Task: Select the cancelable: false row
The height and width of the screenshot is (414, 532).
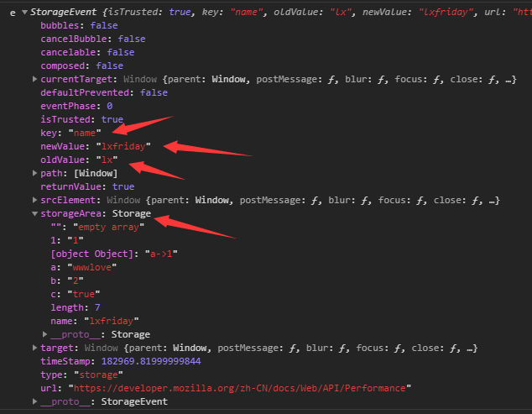Action: [87, 52]
